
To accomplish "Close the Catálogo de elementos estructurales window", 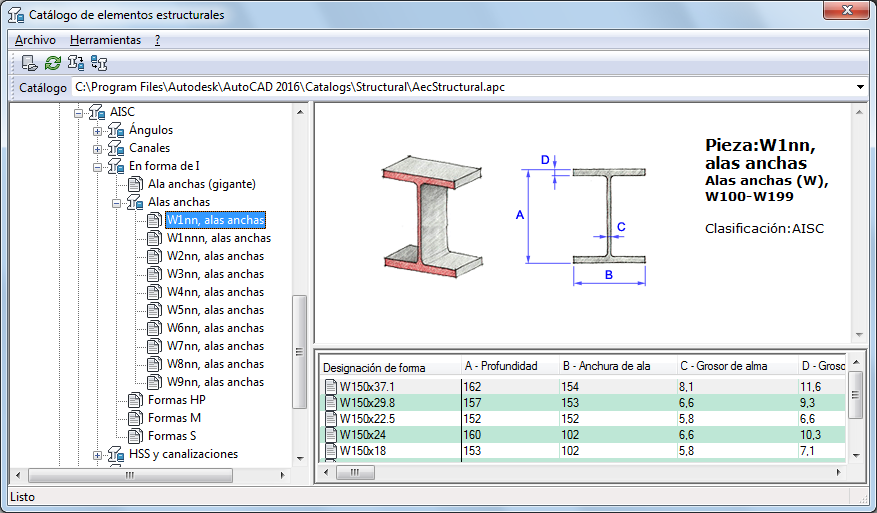I will (x=847, y=10).
